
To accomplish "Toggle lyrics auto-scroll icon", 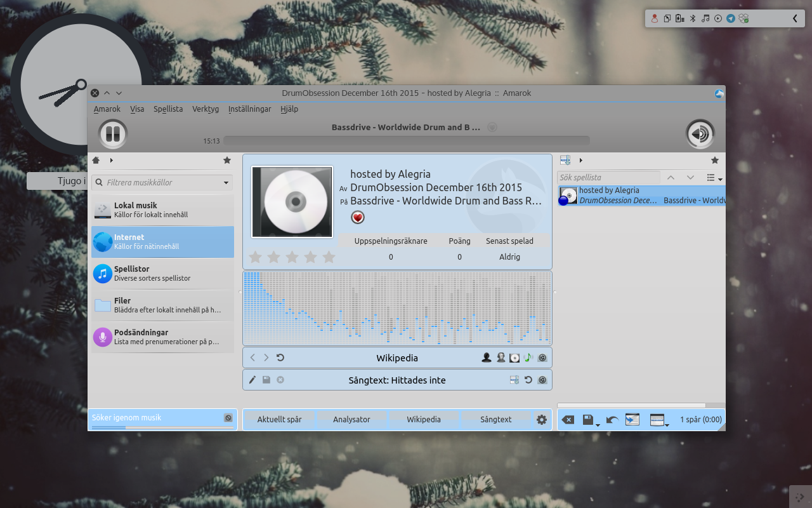I will [514, 380].
